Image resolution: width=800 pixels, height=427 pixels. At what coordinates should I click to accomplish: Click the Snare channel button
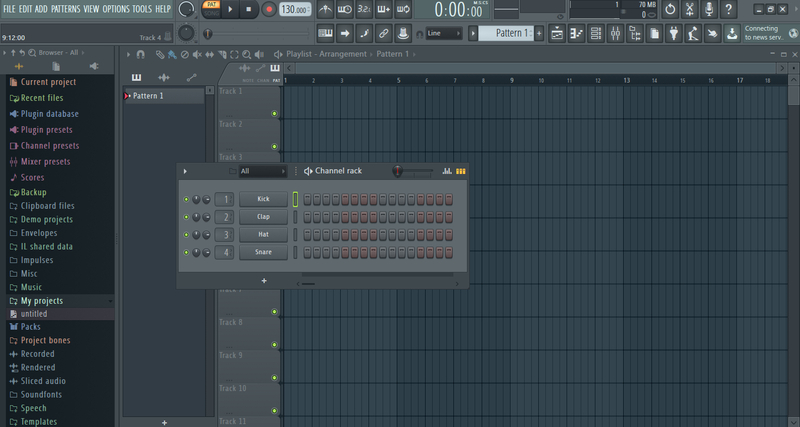[x=263, y=252]
